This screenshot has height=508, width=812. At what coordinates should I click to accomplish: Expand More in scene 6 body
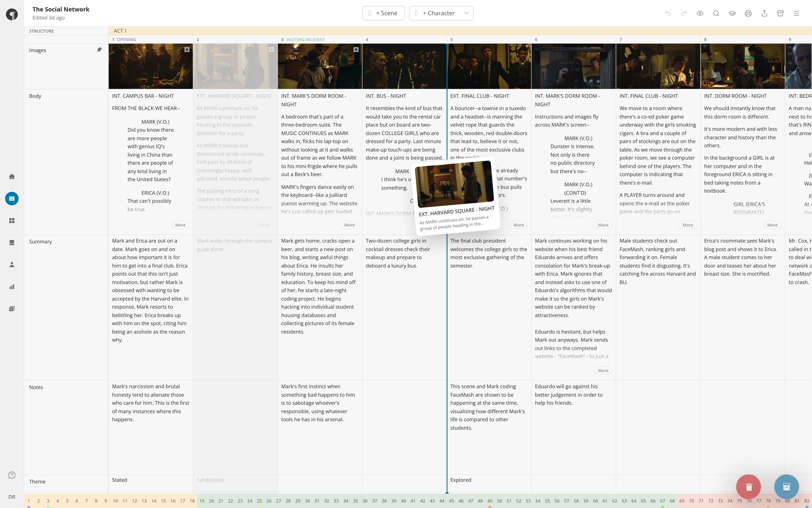tap(603, 225)
